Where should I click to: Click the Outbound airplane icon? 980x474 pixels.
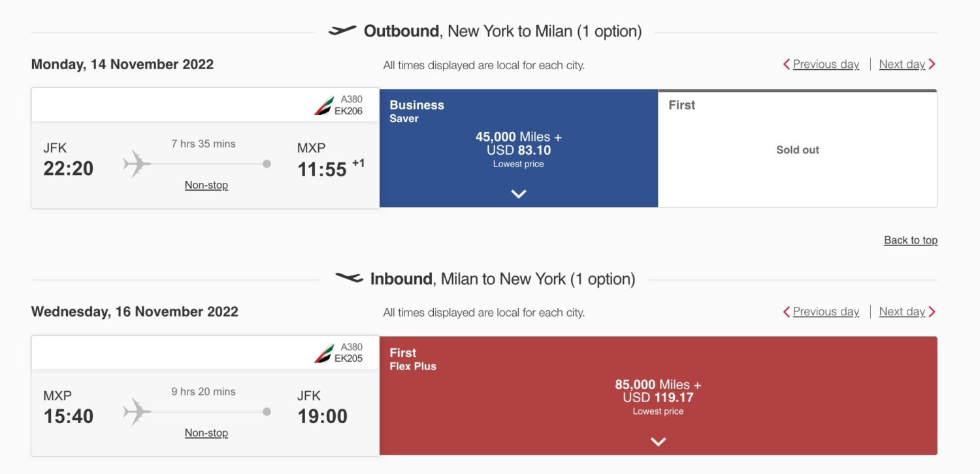coord(342,30)
